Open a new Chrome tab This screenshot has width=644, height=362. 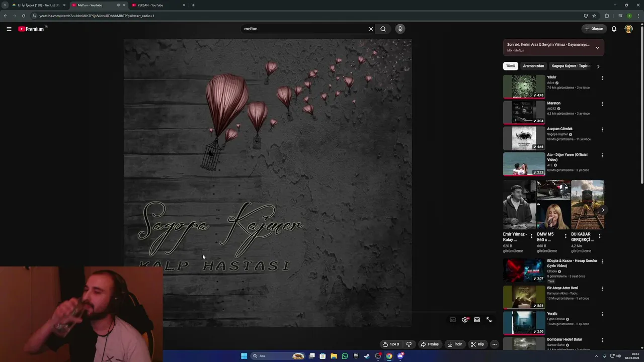(193, 5)
